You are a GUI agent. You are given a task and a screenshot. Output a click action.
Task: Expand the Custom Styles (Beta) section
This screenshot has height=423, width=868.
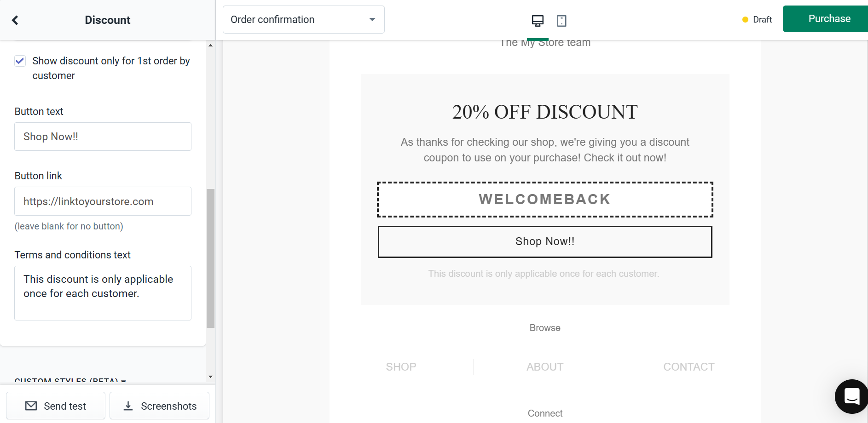click(70, 381)
